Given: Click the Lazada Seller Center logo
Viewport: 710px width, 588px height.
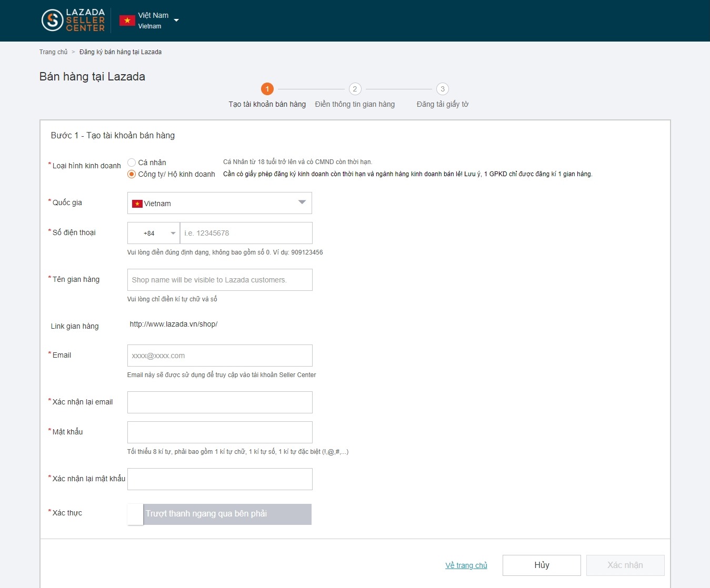Looking at the screenshot, I should point(73,21).
